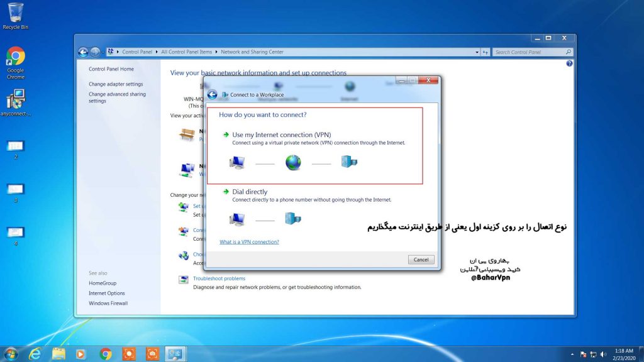Viewport: 644px width, 362px height.
Task: Click All Control Panel Items in breadcrumb
Action: 186,52
